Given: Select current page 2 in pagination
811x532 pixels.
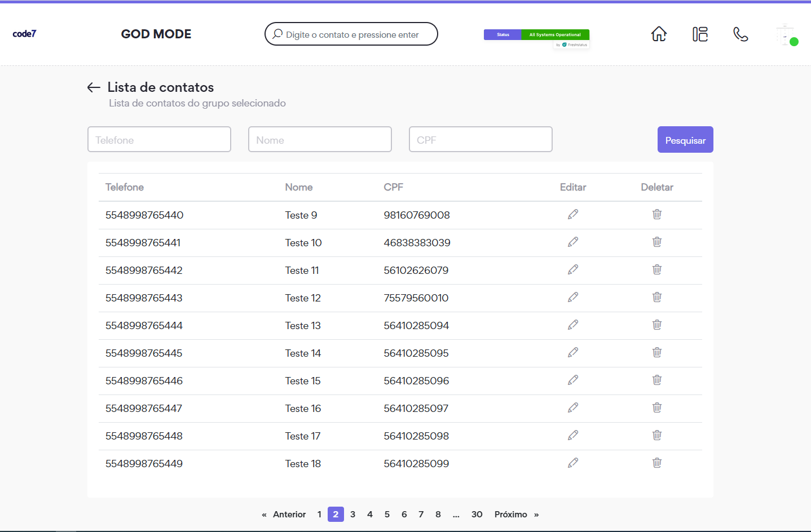Looking at the screenshot, I should [x=336, y=515].
